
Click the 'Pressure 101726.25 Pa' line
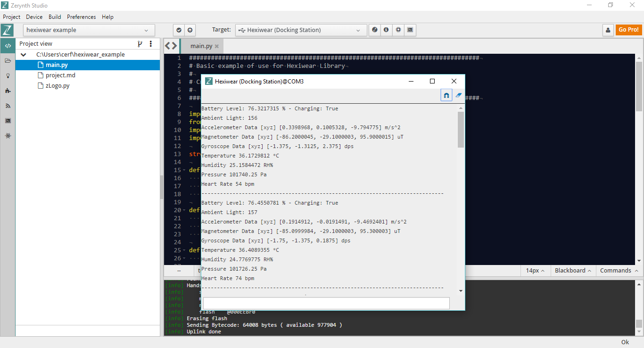tap(234, 269)
